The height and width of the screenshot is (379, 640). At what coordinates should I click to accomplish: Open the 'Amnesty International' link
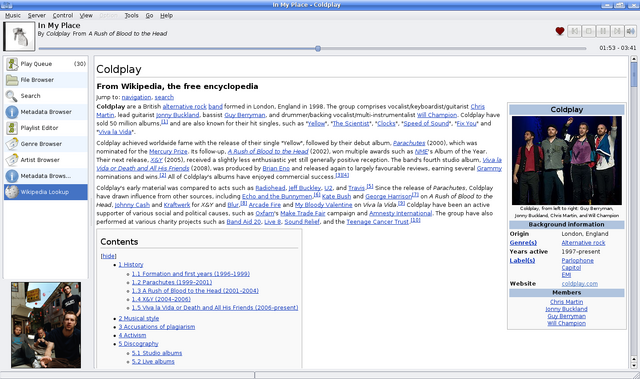400,213
